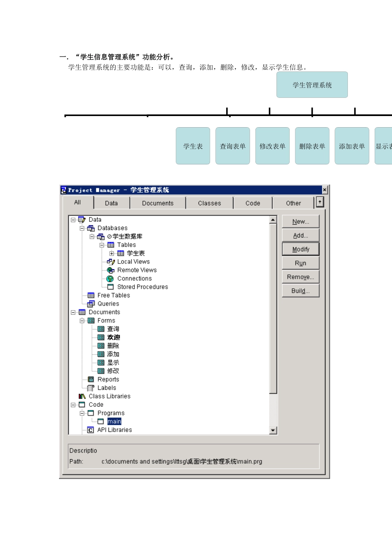
Task: Switch to the All tab
Action: (78, 202)
